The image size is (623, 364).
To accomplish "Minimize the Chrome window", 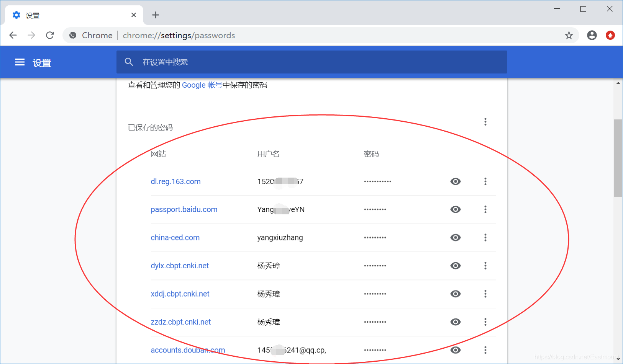I will [557, 9].
